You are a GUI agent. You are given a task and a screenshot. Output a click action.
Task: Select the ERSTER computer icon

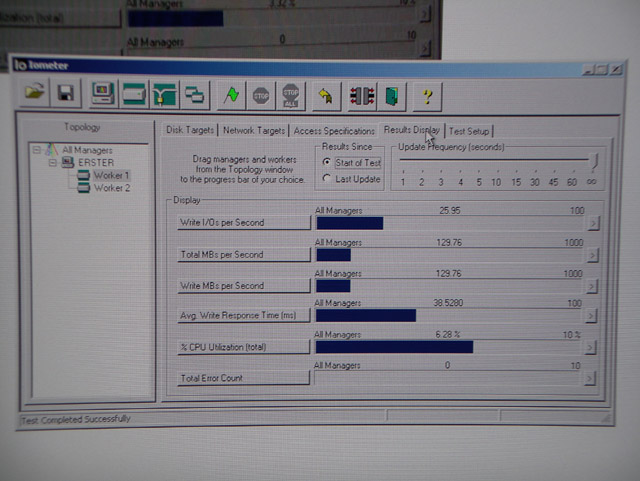pyautogui.click(x=68, y=162)
